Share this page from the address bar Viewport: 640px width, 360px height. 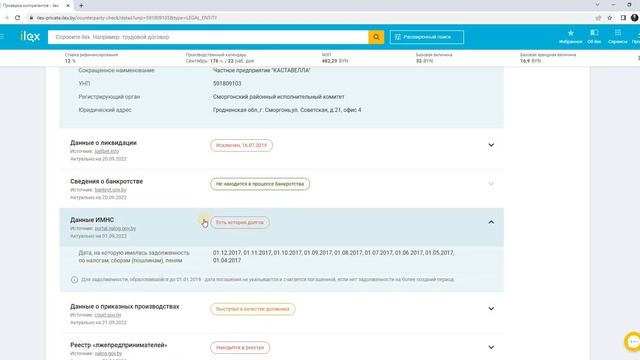[598, 18]
